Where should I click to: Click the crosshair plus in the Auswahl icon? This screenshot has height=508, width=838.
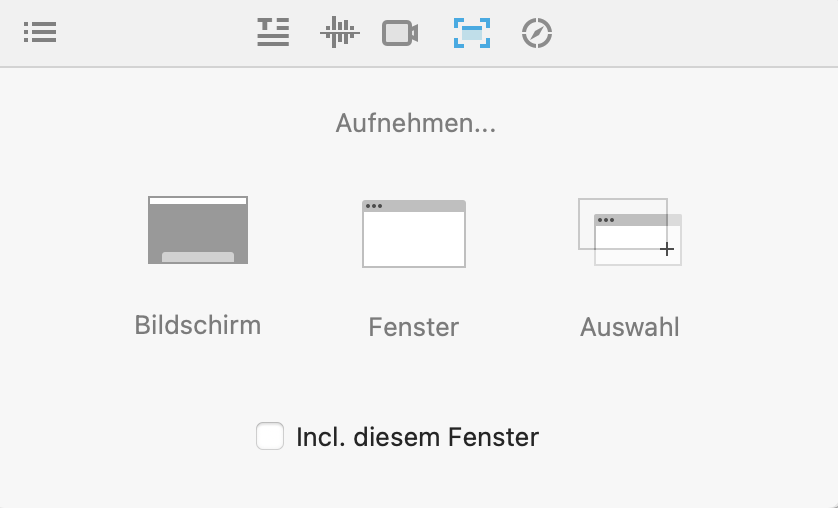pyautogui.click(x=666, y=249)
